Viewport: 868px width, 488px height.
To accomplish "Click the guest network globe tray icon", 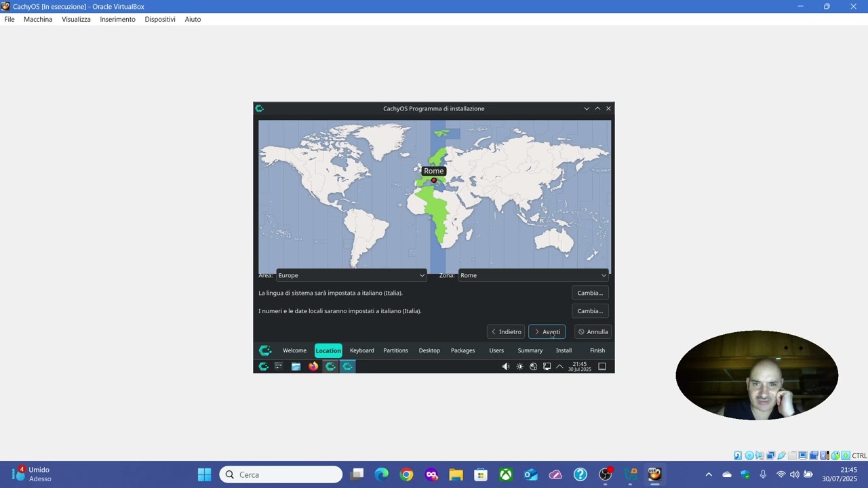I will tap(533, 367).
